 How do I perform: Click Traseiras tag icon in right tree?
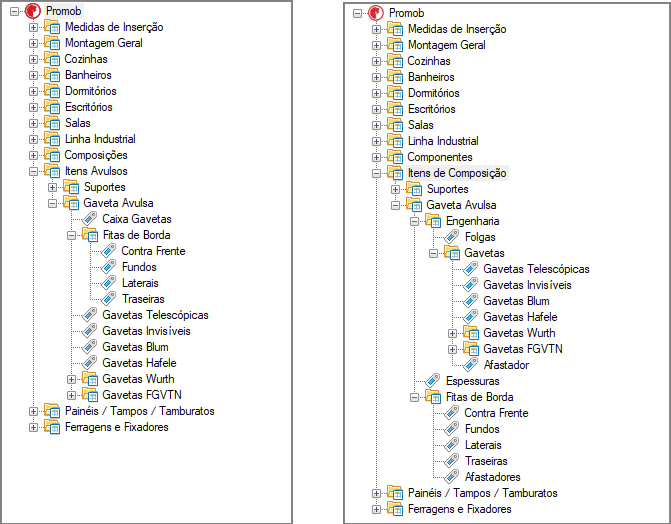(452, 461)
